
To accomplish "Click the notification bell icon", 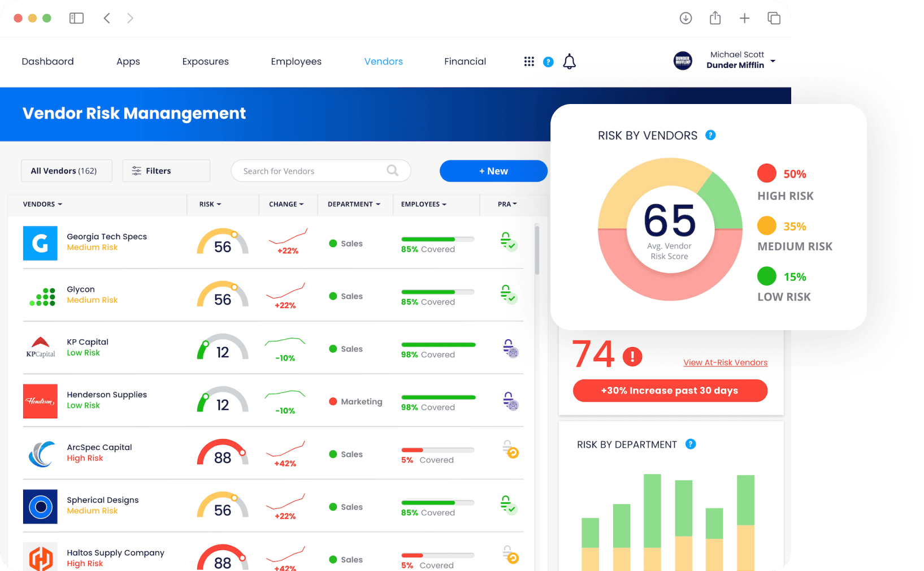I will [569, 62].
